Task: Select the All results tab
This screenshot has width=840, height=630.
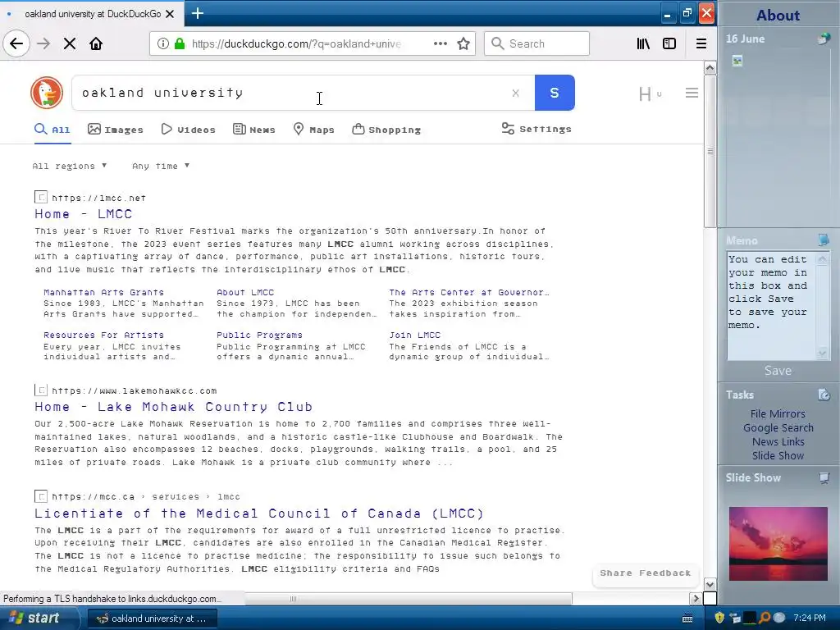Action: point(52,129)
